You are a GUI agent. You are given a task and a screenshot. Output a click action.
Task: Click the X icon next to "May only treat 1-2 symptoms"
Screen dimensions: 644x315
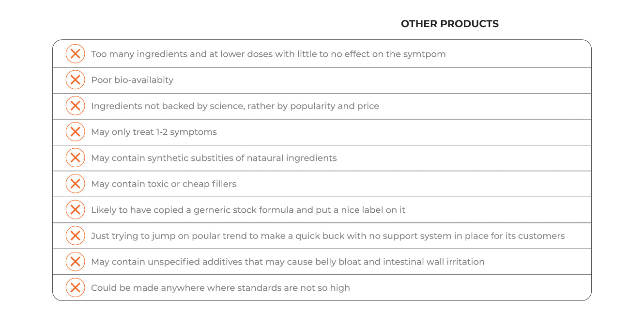[75, 132]
